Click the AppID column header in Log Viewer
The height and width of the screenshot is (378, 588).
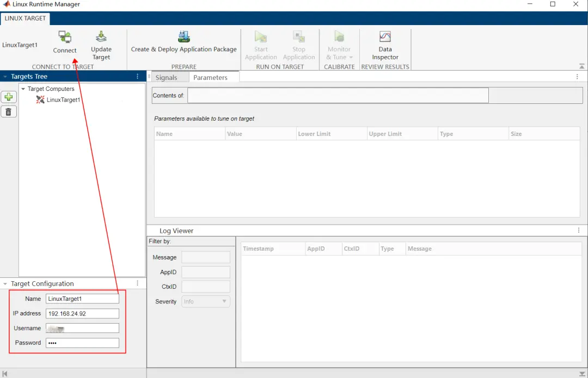click(323, 249)
